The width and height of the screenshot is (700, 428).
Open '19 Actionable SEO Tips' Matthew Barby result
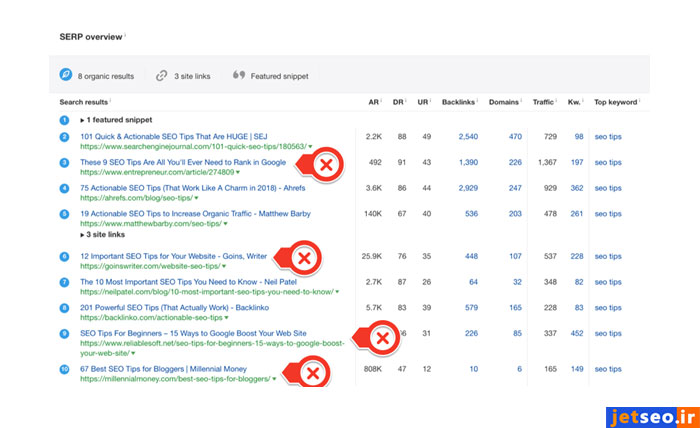(x=195, y=213)
